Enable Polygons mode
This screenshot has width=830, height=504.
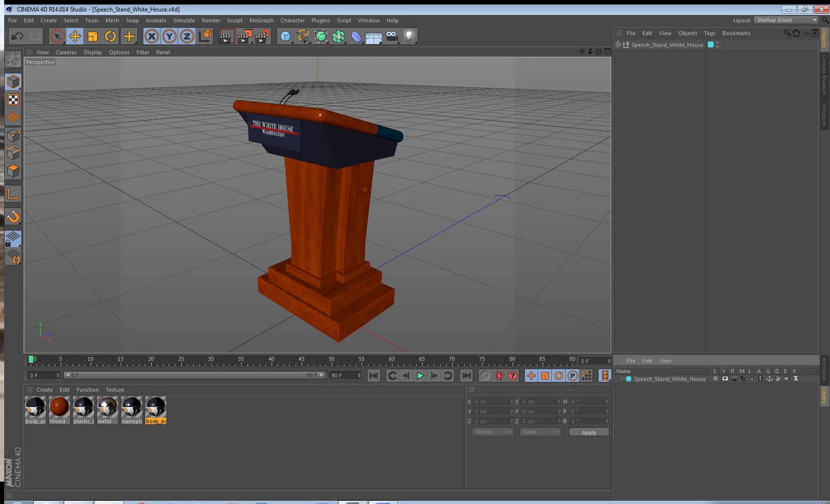[x=13, y=171]
